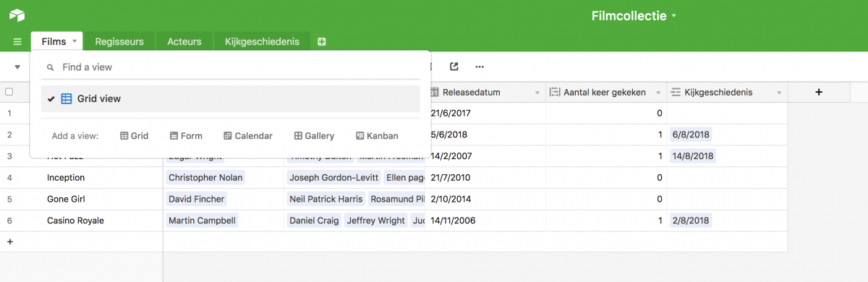
Task: Add a new field column plus
Action: [x=819, y=92]
